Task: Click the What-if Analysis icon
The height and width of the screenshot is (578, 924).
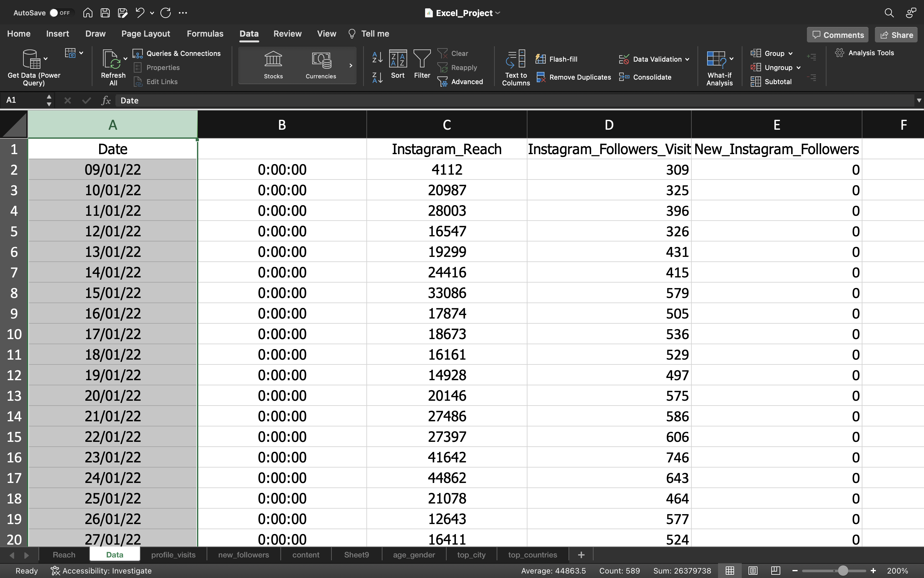Action: point(716,59)
